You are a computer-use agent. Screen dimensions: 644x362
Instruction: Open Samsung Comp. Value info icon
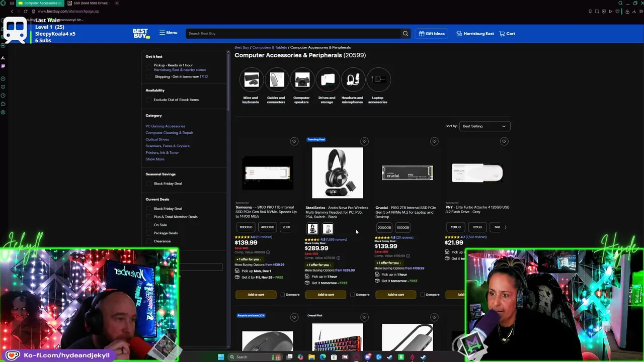[268, 252]
